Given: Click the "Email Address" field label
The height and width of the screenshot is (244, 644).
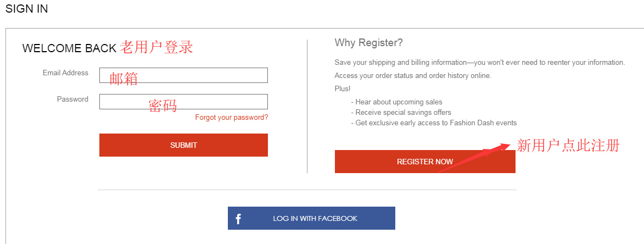Looking at the screenshot, I should (x=65, y=73).
